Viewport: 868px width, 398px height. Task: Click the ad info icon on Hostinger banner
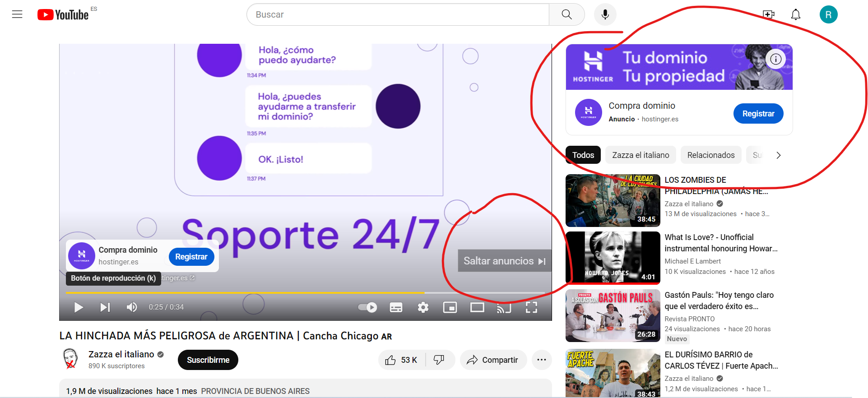[x=775, y=59]
